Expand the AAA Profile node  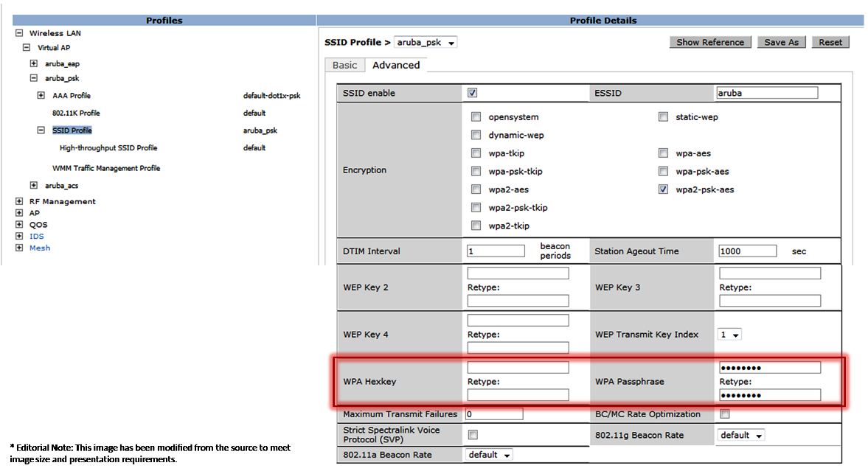click(41, 96)
